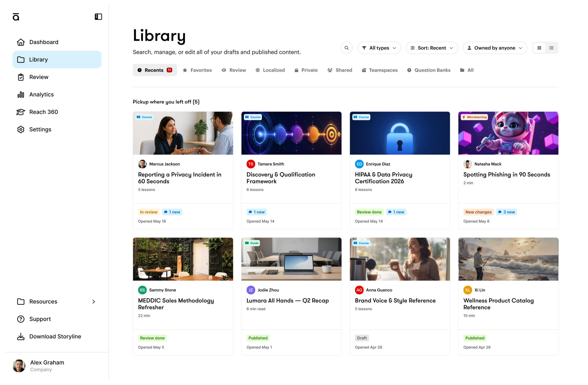Viewport: 588px width, 385px height.
Task: Open Settings from the sidebar
Action: pyautogui.click(x=57, y=130)
